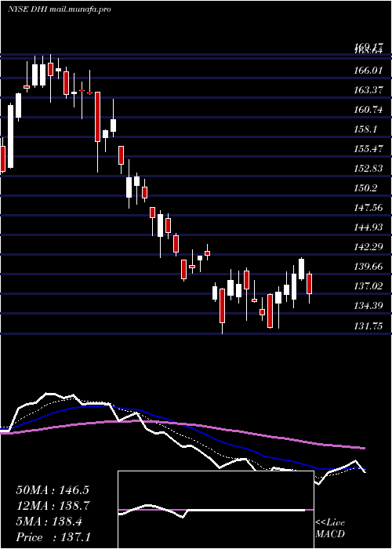The height and width of the screenshot is (549, 392).
Task: Click the last red candlestick on the right
Action: click(x=309, y=284)
